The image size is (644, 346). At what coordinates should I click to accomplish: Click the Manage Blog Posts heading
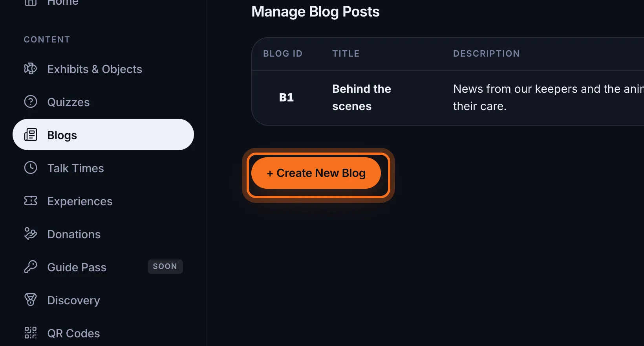tap(315, 12)
